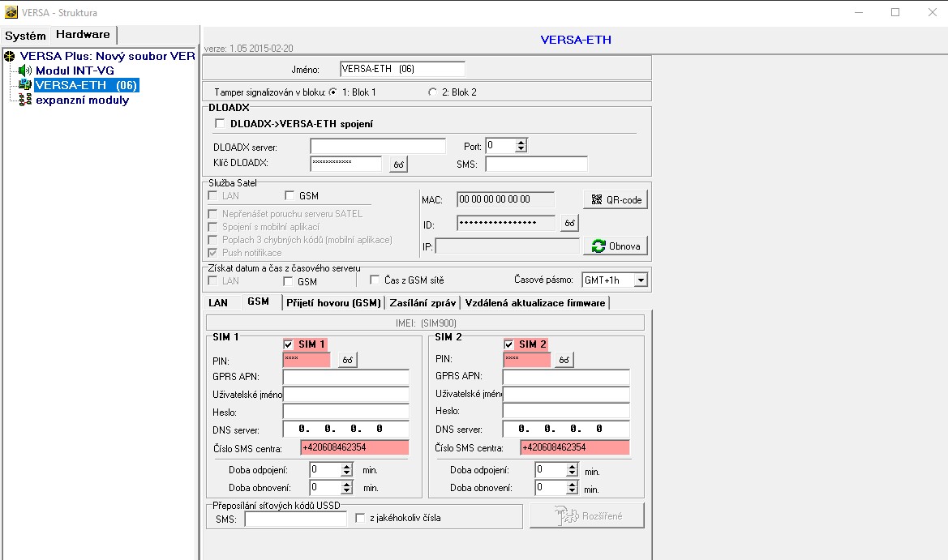Uncheck the SIM 1 checkbox
Image resolution: width=948 pixels, height=560 pixels.
click(x=289, y=344)
